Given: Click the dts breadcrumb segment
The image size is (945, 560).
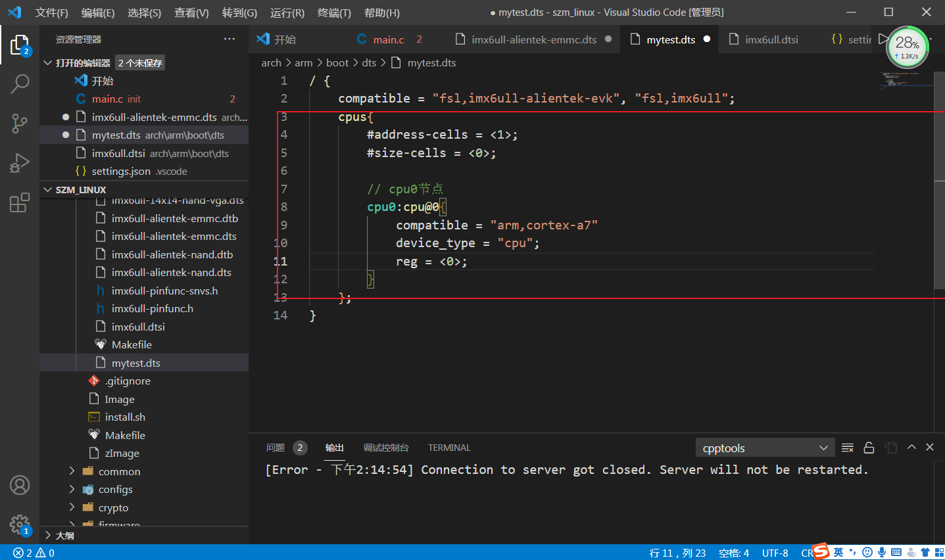Looking at the screenshot, I should coord(369,63).
